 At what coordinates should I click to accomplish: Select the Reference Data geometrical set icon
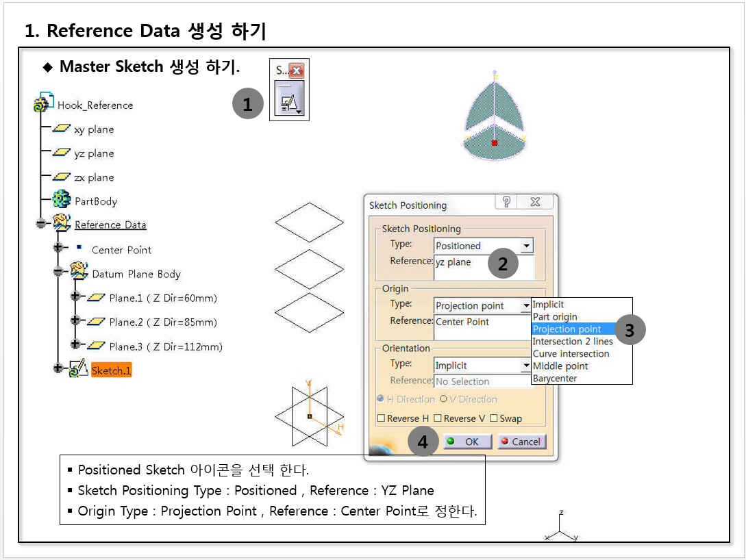62,224
